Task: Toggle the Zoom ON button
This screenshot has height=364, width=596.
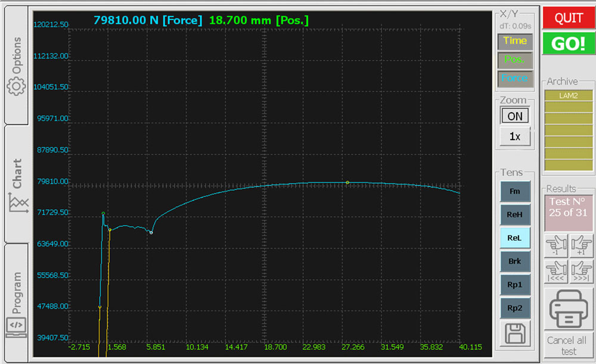Action: 514,116
